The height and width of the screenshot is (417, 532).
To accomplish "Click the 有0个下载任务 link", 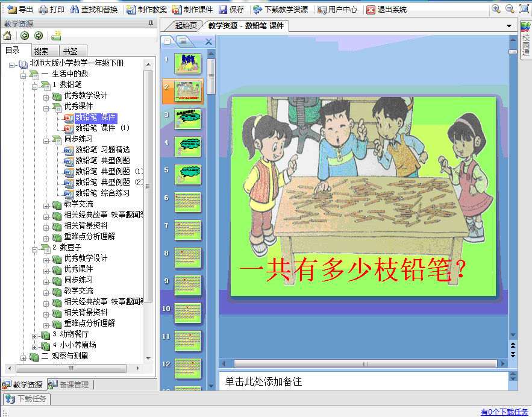I will 504,412.
